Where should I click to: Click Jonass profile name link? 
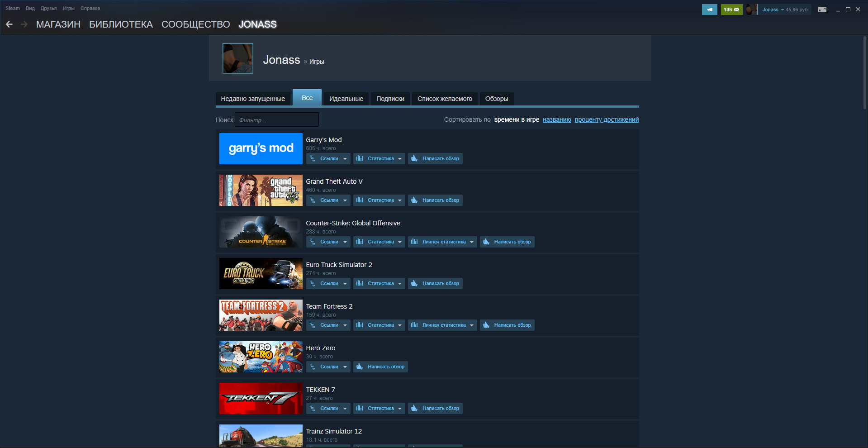click(281, 60)
